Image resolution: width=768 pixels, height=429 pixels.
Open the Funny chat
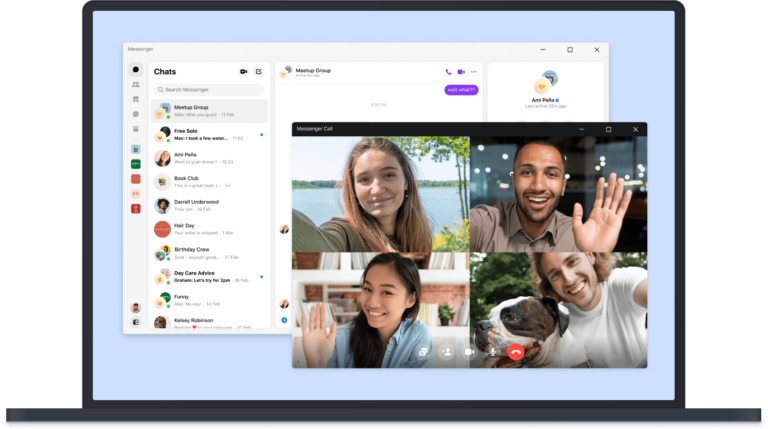coord(209,300)
